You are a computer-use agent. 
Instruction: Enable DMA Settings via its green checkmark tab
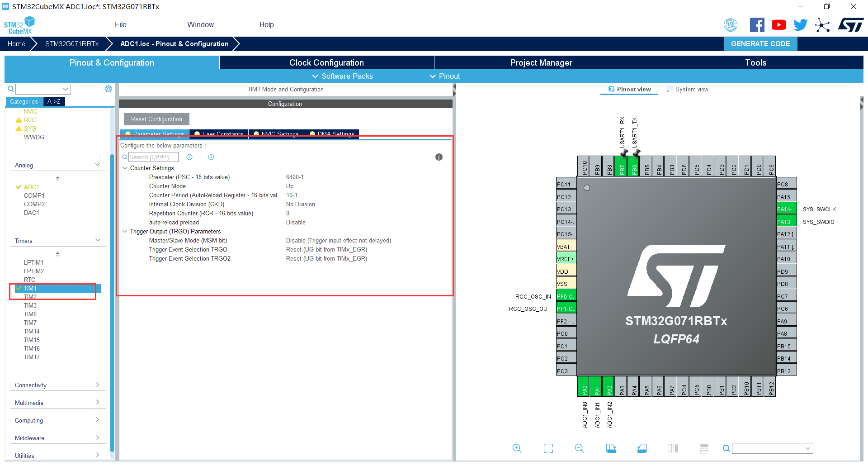312,134
